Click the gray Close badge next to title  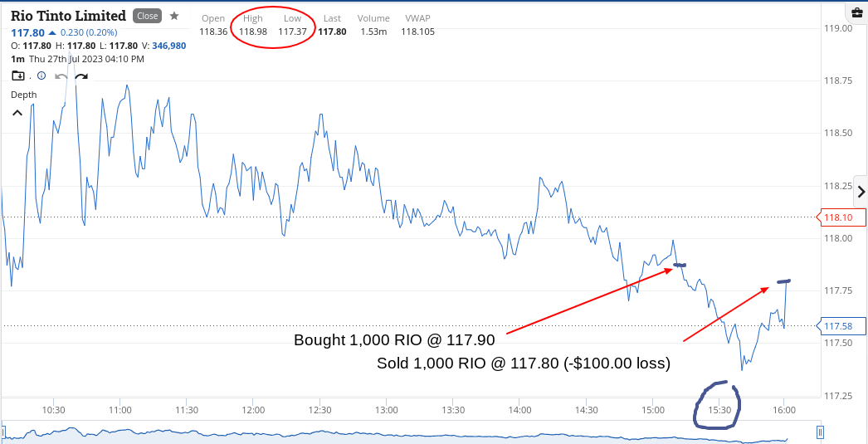click(147, 16)
